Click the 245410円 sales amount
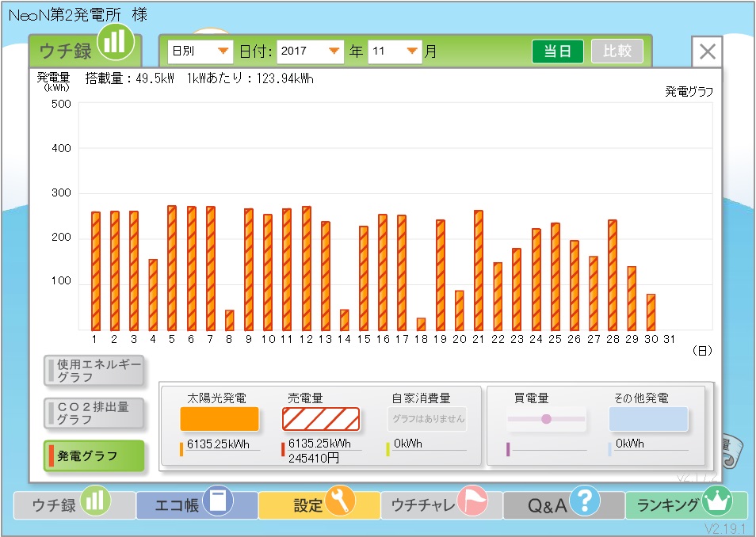756x537 pixels. [313, 458]
